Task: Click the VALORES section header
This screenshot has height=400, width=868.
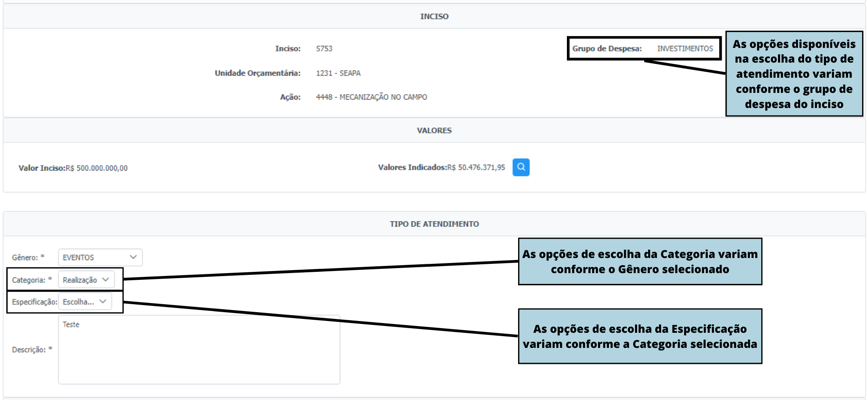Action: coord(434,131)
